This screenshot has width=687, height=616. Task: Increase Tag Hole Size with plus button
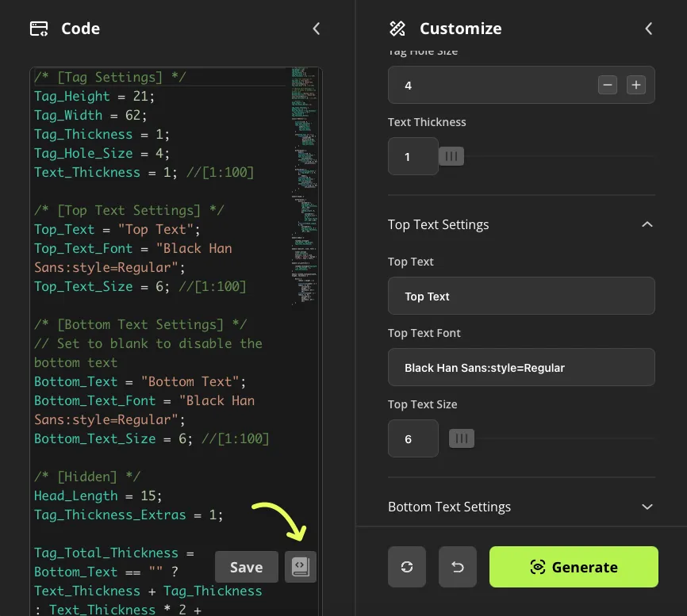click(635, 85)
